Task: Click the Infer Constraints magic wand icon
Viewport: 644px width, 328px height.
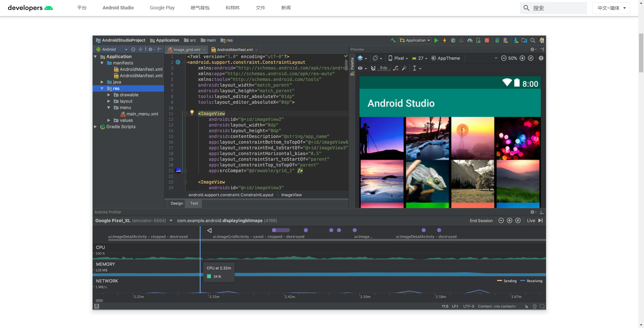Action: pyautogui.click(x=404, y=68)
